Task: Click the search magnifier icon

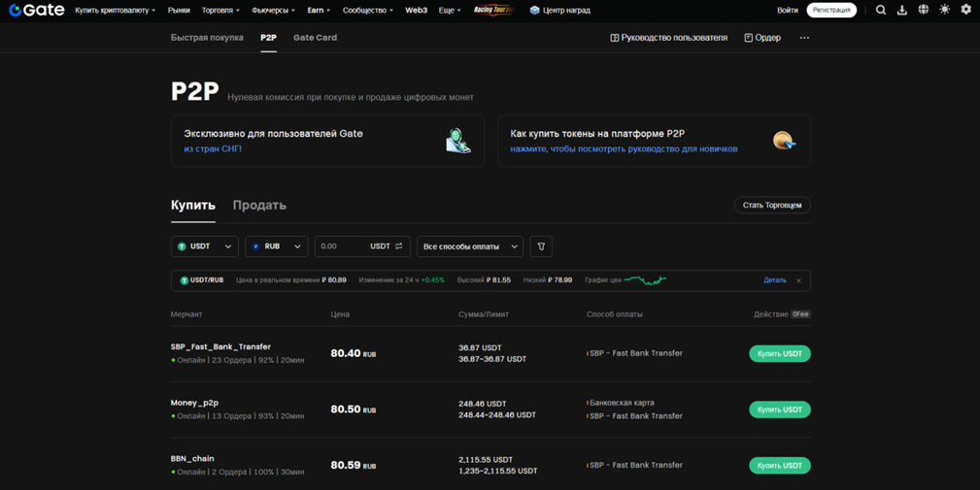Action: point(881,10)
